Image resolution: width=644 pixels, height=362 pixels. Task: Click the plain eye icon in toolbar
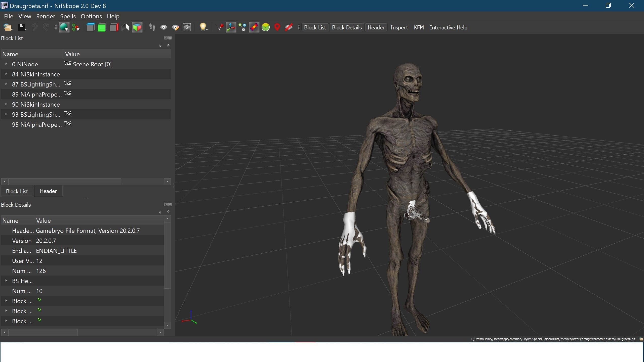click(164, 27)
